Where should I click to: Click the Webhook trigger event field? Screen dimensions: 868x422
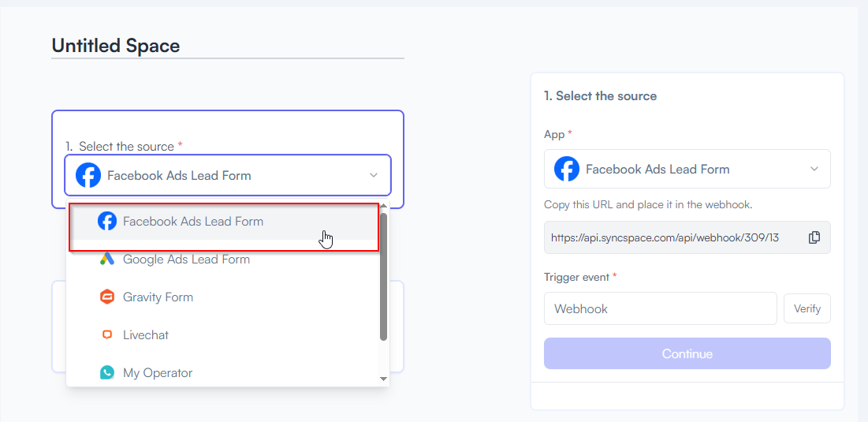pyautogui.click(x=661, y=308)
